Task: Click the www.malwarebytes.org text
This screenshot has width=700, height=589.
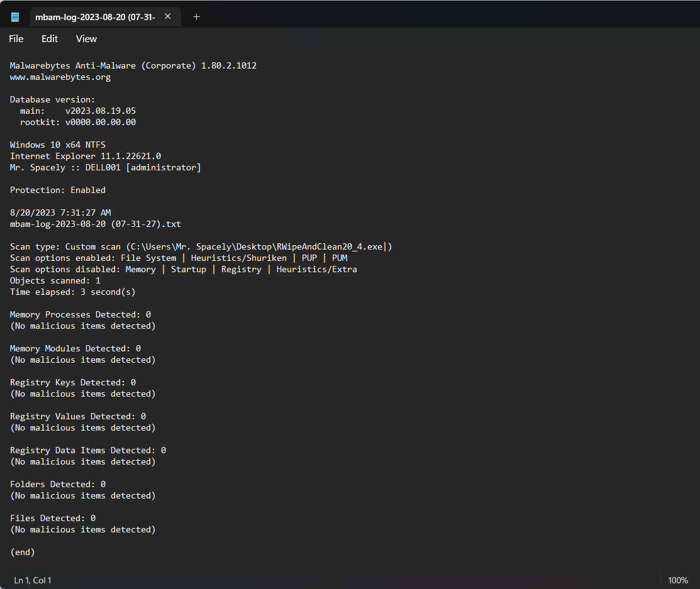Action: pyautogui.click(x=60, y=77)
